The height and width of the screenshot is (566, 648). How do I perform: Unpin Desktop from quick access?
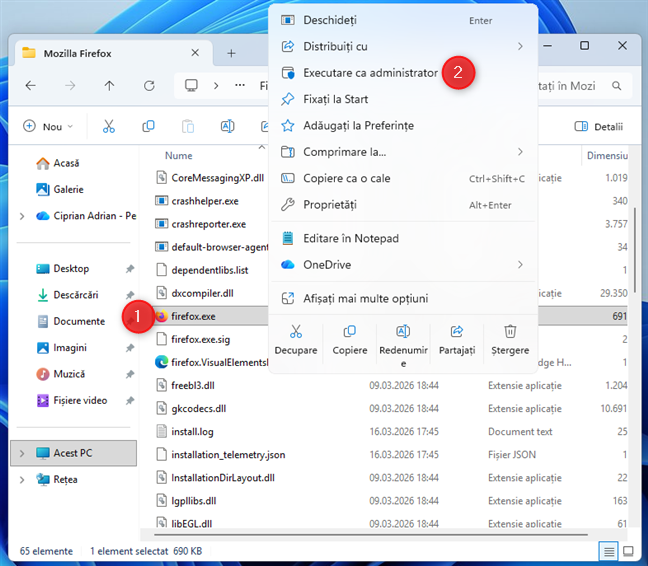(x=130, y=269)
